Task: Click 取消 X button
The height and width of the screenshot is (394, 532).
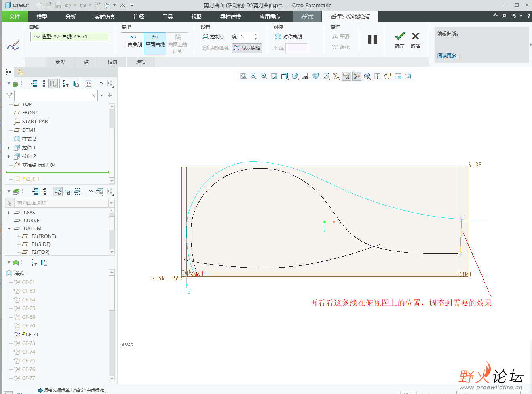Action: 415,40
